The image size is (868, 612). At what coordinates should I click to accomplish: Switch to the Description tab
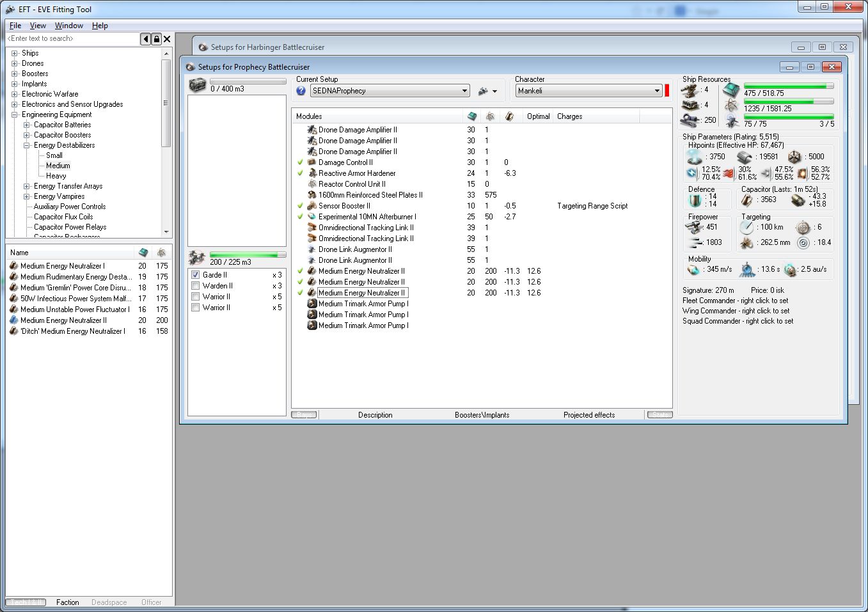point(375,415)
